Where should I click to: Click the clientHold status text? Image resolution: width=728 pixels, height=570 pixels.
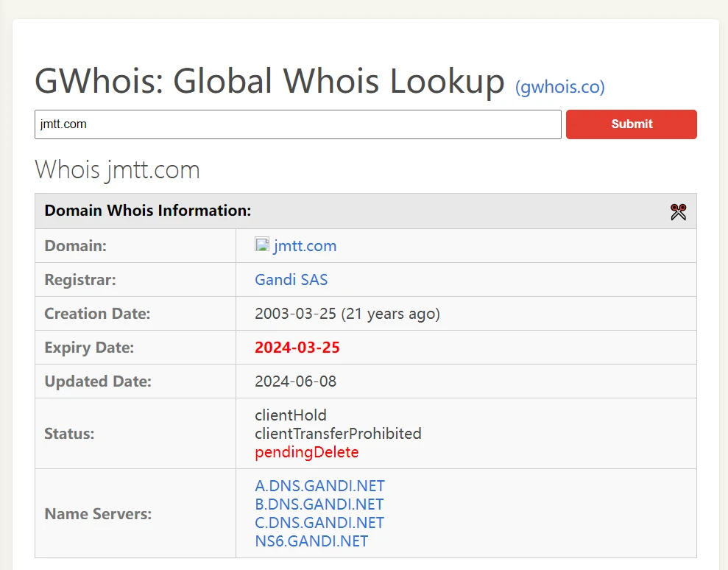[290, 415]
